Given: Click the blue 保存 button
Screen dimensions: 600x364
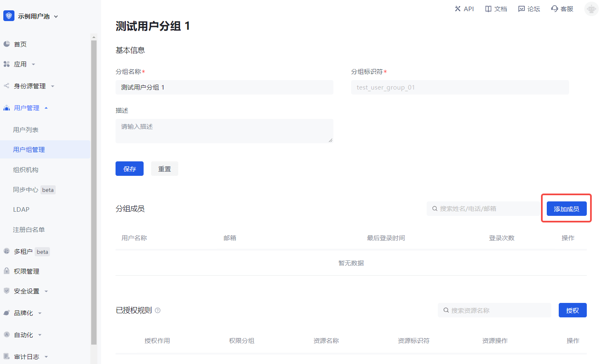Looking at the screenshot, I should pos(129,169).
